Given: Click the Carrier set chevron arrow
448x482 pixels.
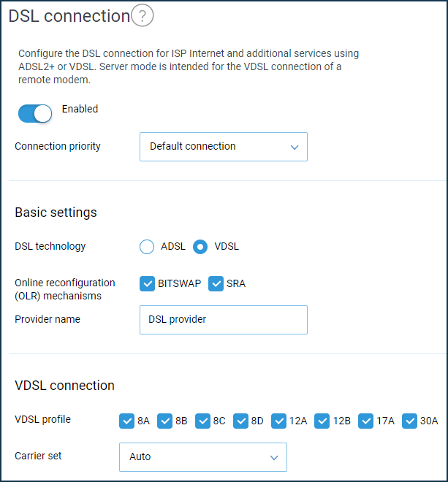Looking at the screenshot, I should point(274,458).
